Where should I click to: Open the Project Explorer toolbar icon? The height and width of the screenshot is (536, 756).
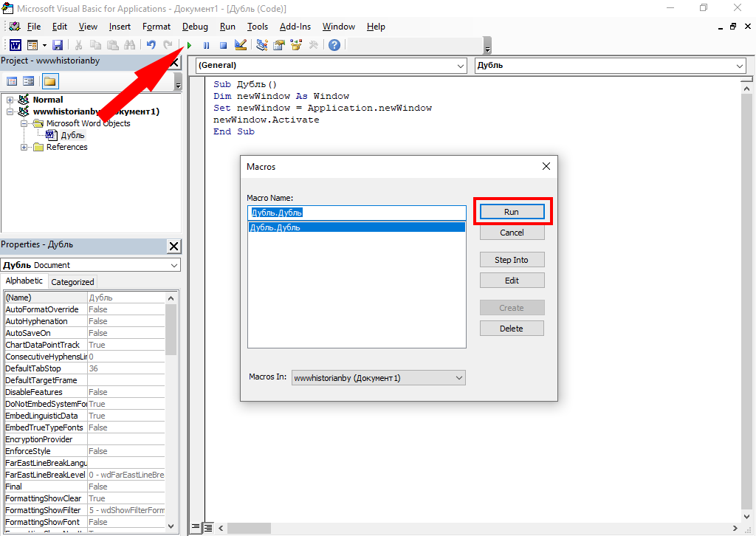tap(261, 45)
